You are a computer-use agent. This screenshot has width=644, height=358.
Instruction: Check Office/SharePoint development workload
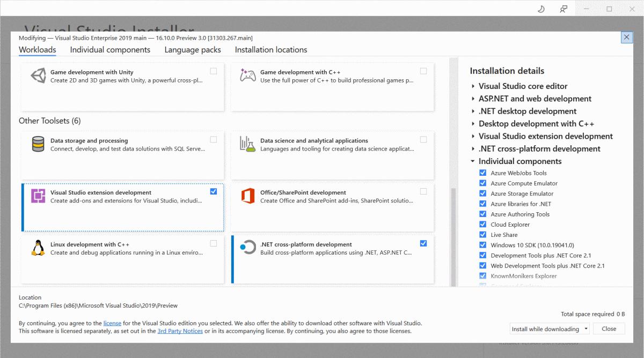point(423,191)
